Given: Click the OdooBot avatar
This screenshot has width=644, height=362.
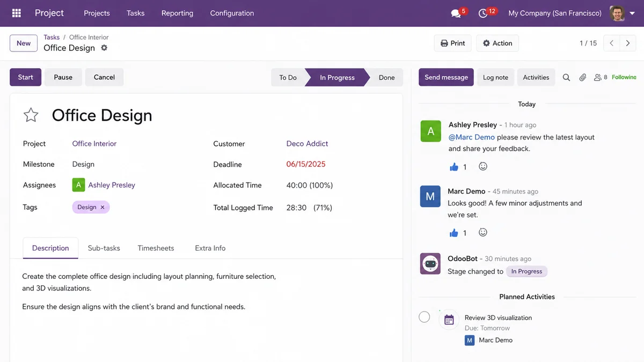Looking at the screenshot, I should 430,264.
